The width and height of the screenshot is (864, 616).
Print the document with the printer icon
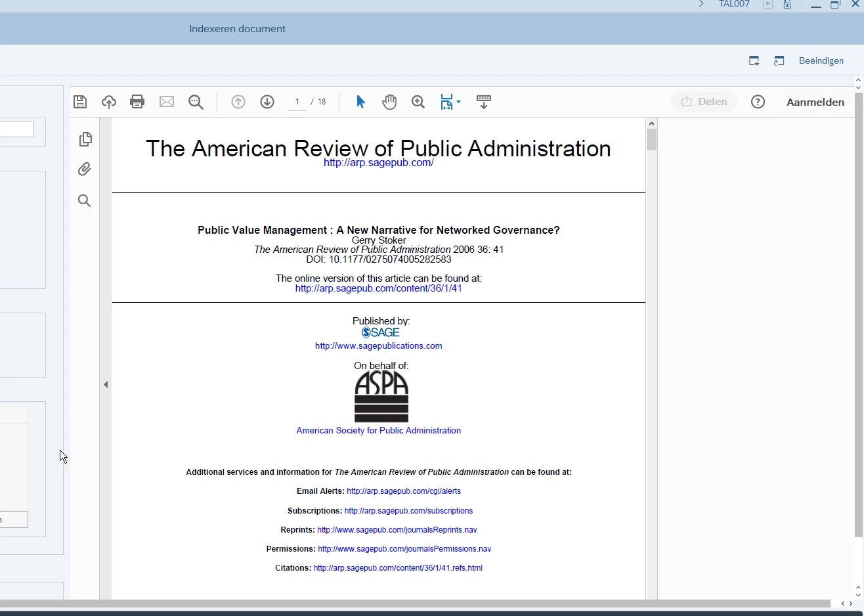click(x=137, y=102)
